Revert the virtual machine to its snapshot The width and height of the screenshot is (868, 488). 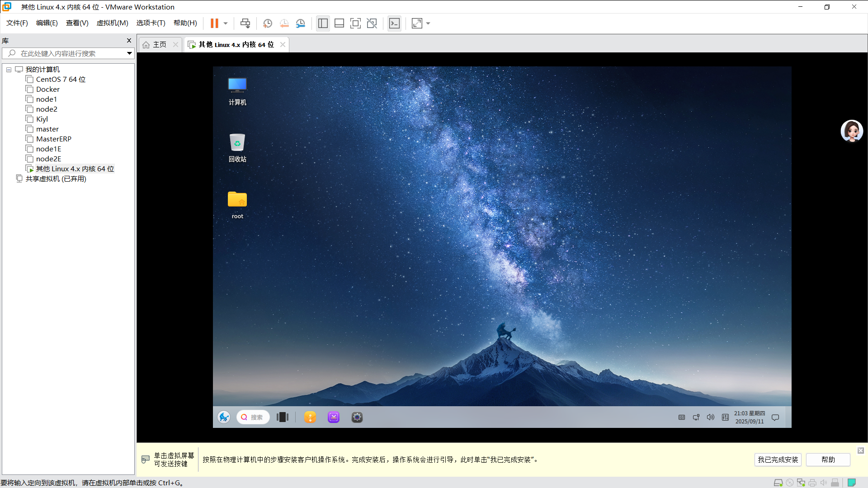[x=284, y=23]
